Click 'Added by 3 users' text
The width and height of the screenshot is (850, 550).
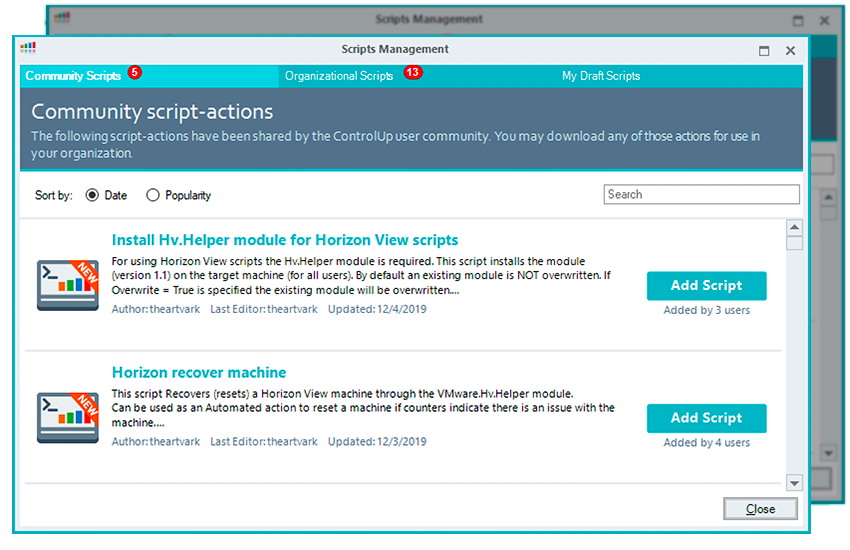click(x=706, y=310)
